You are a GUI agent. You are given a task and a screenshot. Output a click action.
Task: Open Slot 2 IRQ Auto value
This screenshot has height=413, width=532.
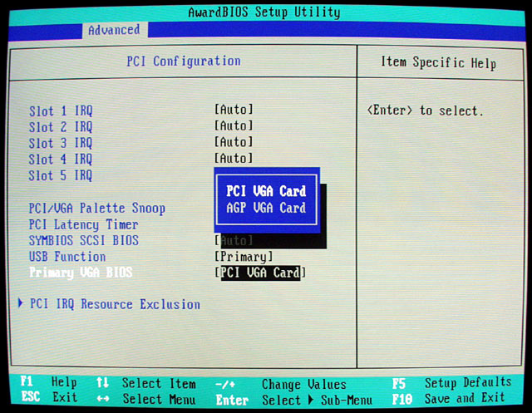pos(234,126)
